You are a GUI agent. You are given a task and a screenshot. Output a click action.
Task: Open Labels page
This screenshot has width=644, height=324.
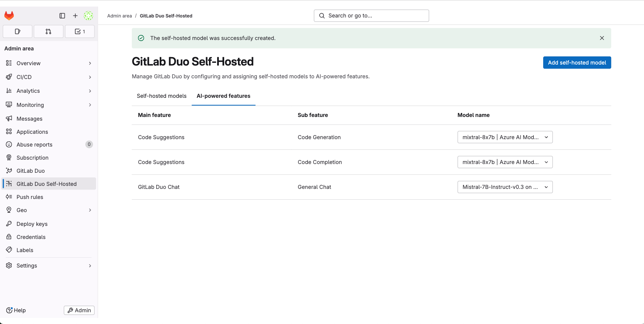click(49, 250)
